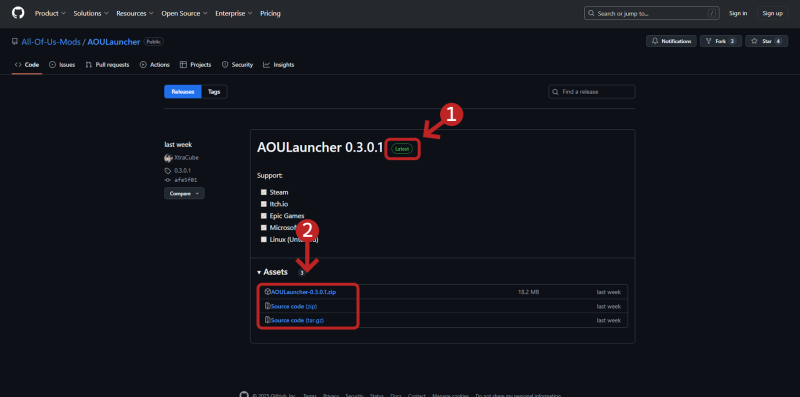Switch to the Code tab
This screenshot has width=800, height=397.
pyautogui.click(x=27, y=65)
